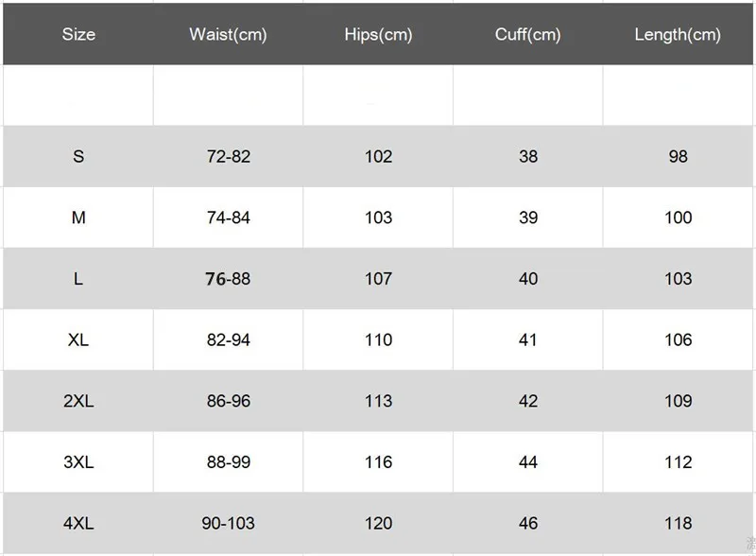The image size is (756, 556).
Task: Click the Hips(cm) header cell
Action: pyautogui.click(x=378, y=34)
